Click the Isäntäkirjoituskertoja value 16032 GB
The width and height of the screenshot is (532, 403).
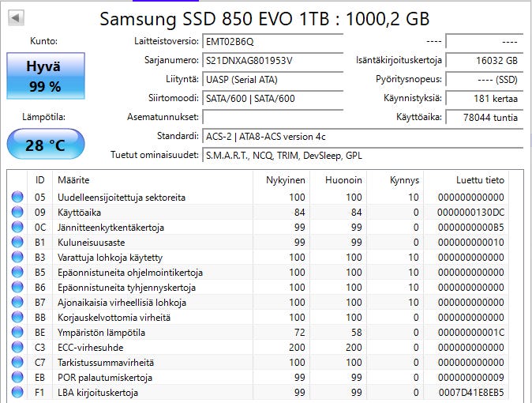tap(484, 61)
